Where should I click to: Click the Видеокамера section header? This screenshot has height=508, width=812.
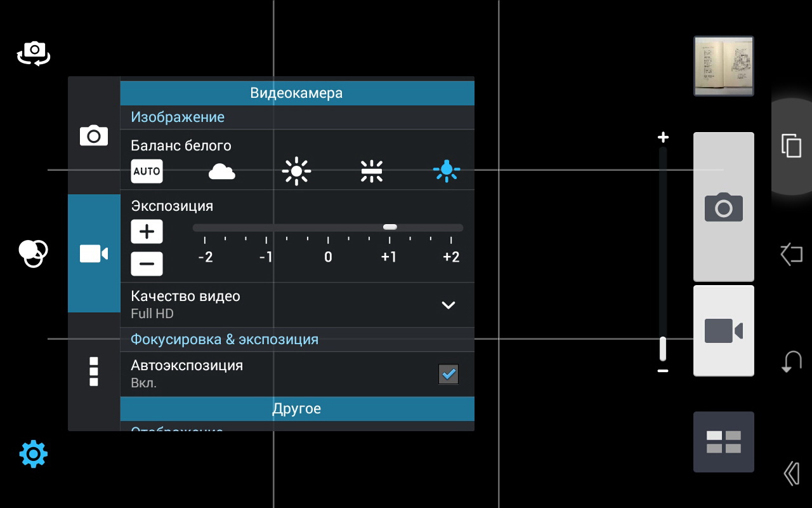pyautogui.click(x=297, y=93)
